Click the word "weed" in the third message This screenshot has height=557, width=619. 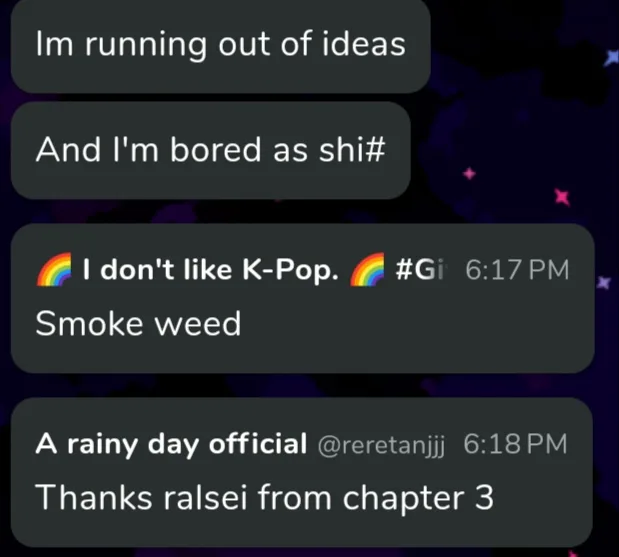[x=197, y=324]
